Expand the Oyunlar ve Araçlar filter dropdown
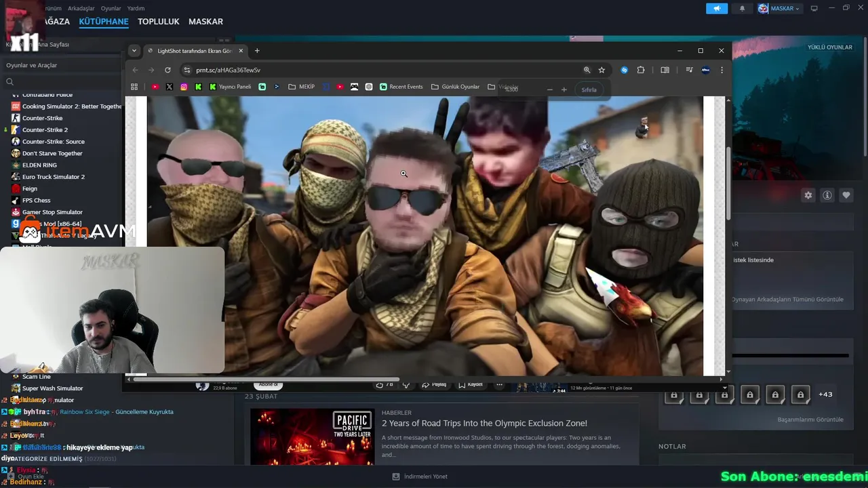 click(x=61, y=65)
